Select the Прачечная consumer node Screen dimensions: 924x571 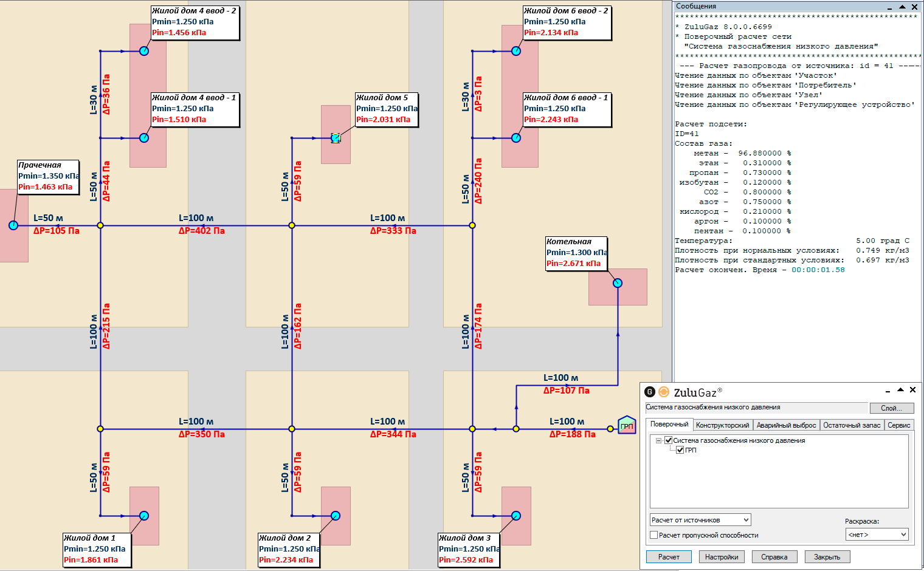point(13,225)
